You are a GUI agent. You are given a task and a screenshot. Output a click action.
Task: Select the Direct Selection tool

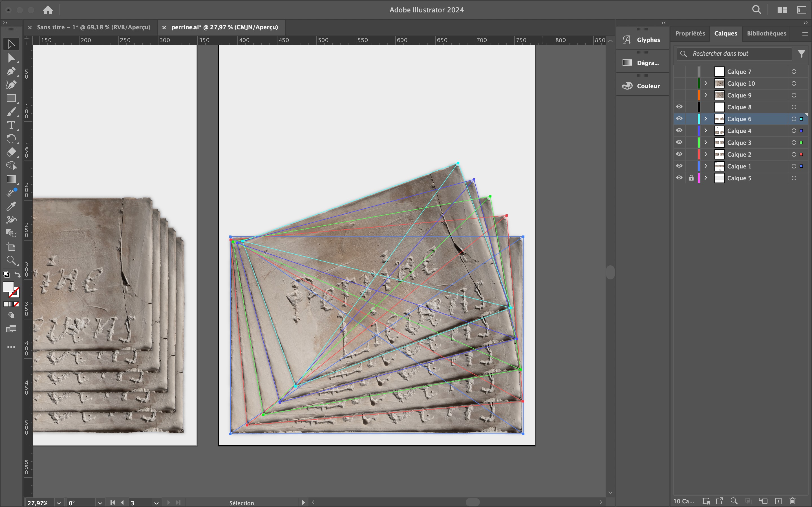[x=11, y=58]
